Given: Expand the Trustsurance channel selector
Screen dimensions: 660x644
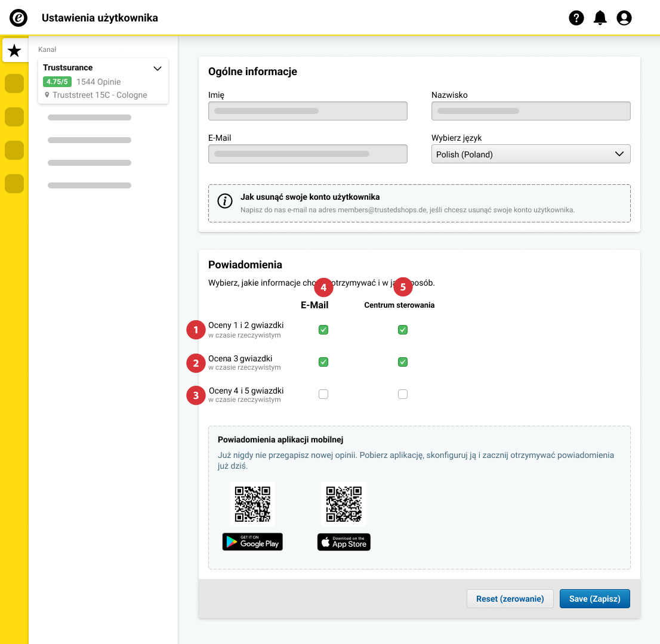Looking at the screenshot, I should [158, 69].
